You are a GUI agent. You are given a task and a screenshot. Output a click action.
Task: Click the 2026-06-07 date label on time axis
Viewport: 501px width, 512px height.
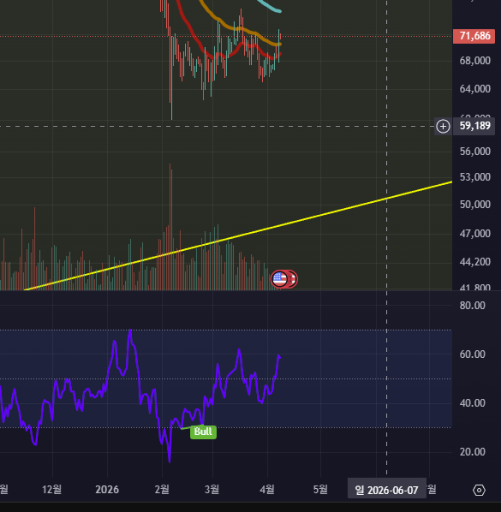pyautogui.click(x=387, y=490)
